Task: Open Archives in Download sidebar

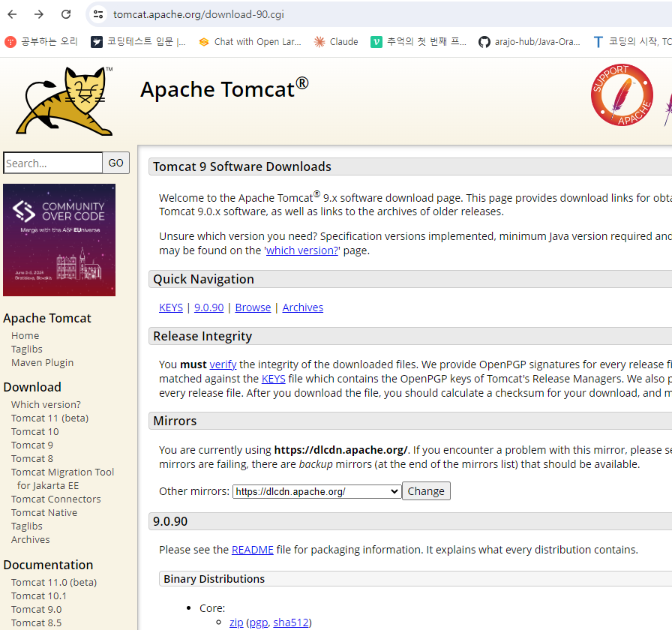Action: pyautogui.click(x=31, y=539)
